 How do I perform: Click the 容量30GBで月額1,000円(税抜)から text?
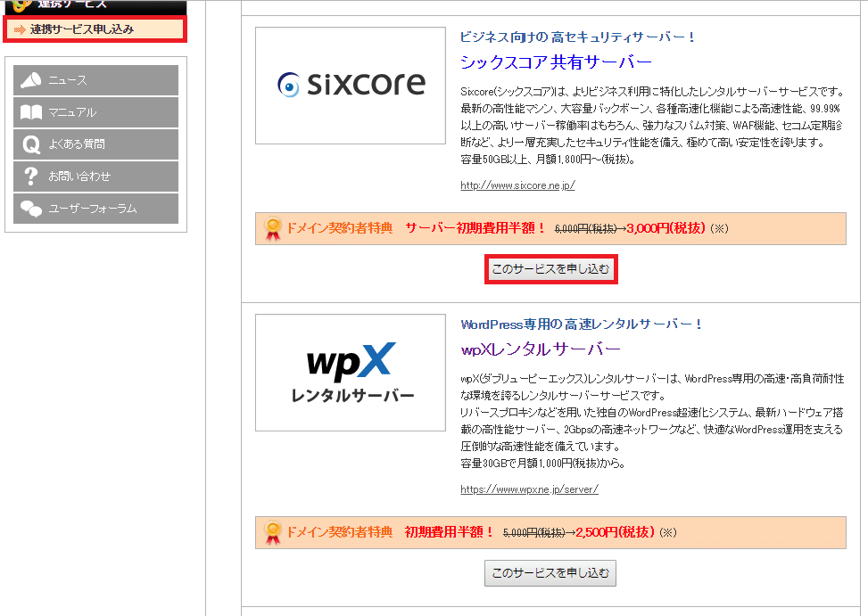(x=542, y=464)
